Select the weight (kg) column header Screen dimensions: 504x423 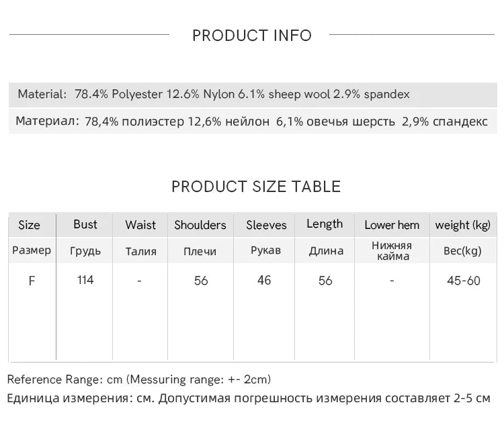click(463, 225)
